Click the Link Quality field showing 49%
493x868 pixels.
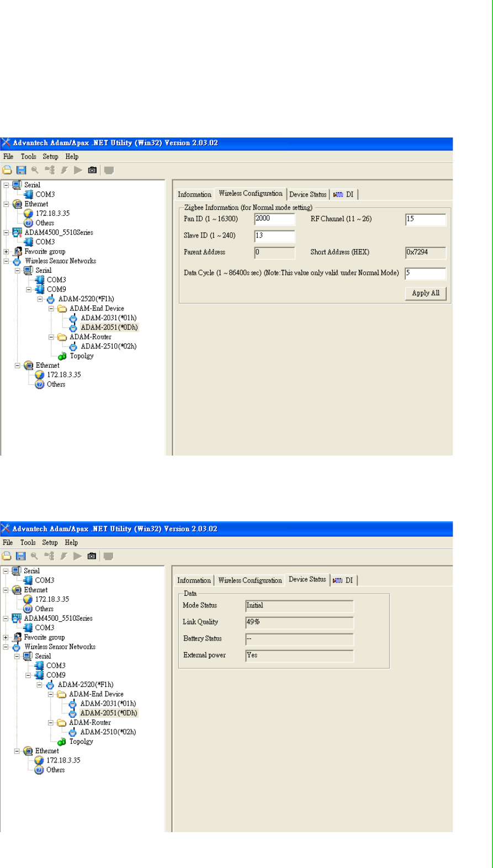299,622
